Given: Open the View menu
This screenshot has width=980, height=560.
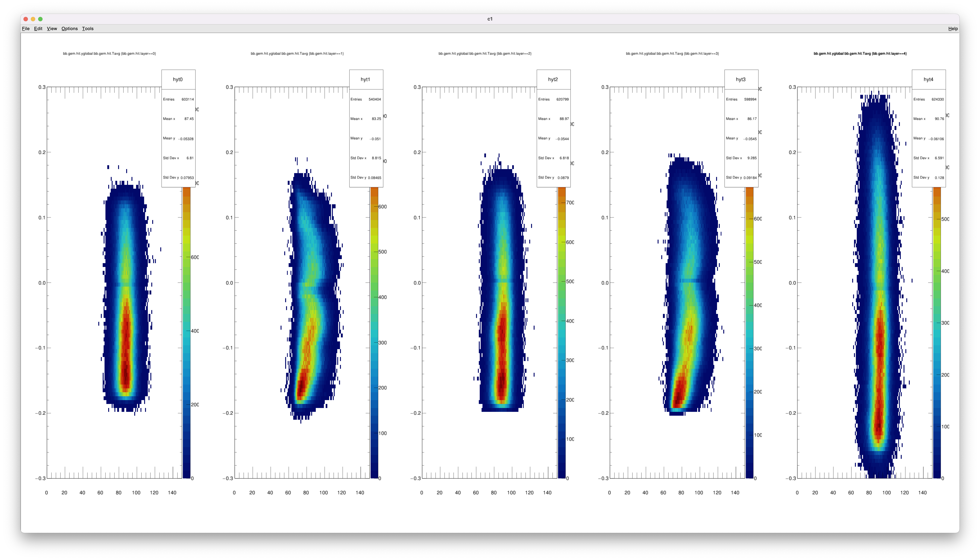Looking at the screenshot, I should click(52, 28).
